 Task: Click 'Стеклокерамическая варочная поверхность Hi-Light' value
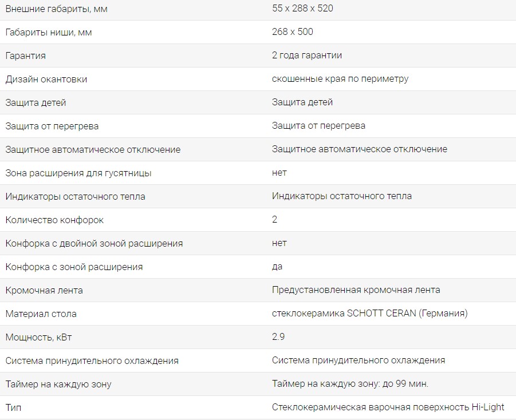tap(388, 407)
